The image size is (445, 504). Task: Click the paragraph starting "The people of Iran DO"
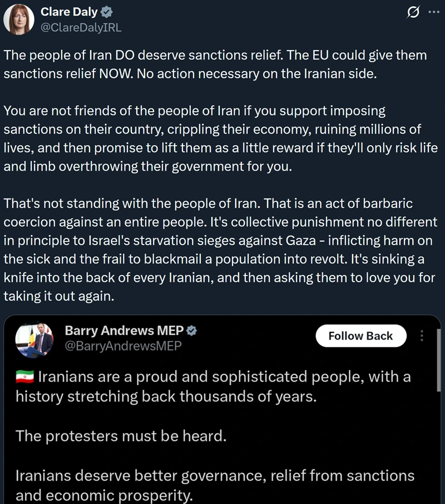(215, 64)
